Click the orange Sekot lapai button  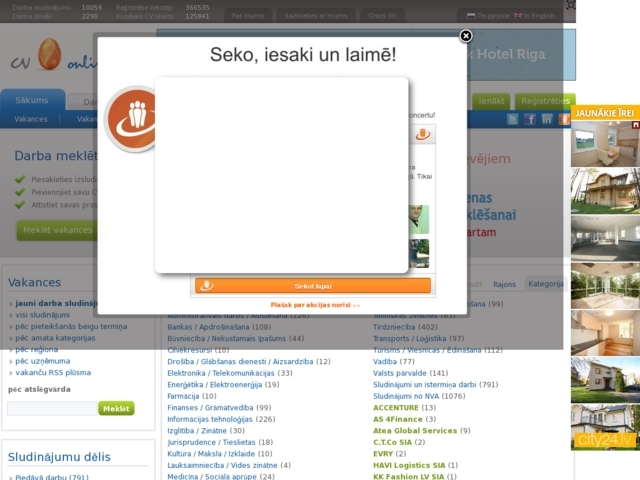pos(313,286)
